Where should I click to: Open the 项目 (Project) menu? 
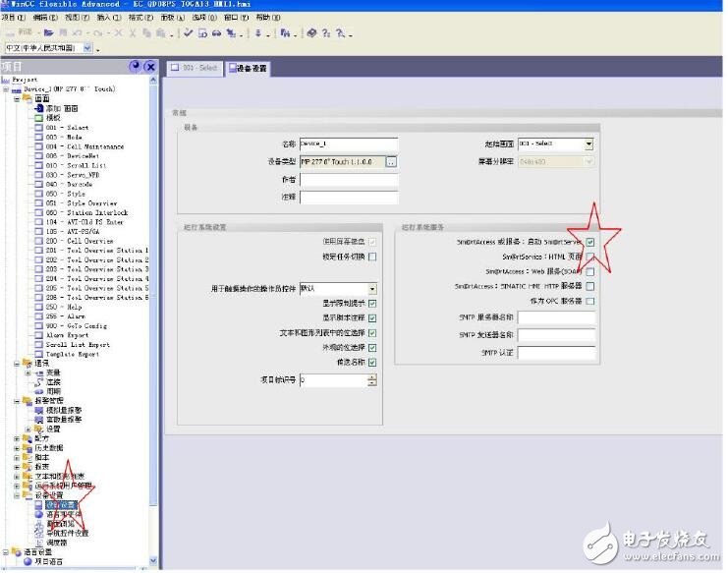pyautogui.click(x=11, y=18)
